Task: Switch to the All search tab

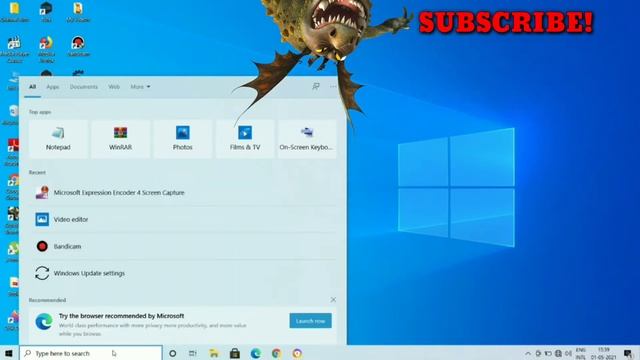Action: click(x=32, y=87)
